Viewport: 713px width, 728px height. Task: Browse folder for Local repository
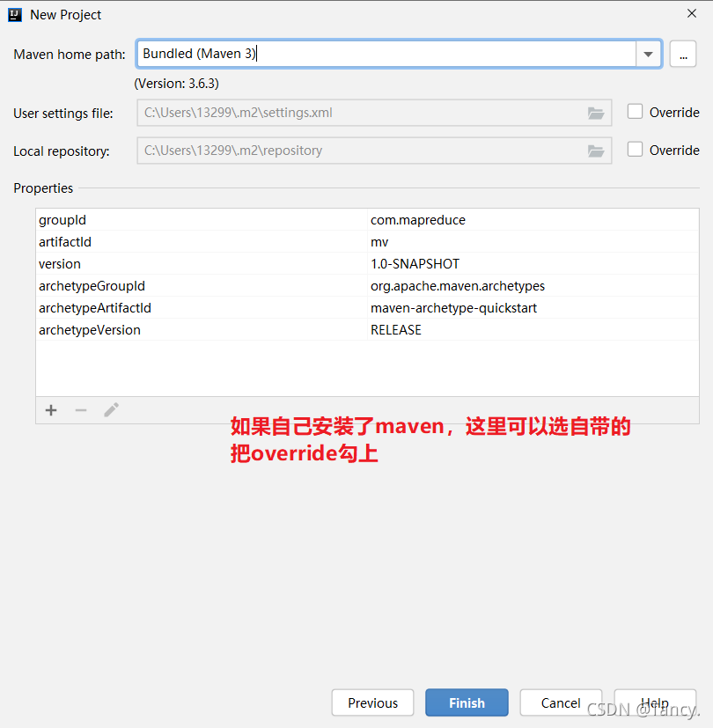(596, 151)
